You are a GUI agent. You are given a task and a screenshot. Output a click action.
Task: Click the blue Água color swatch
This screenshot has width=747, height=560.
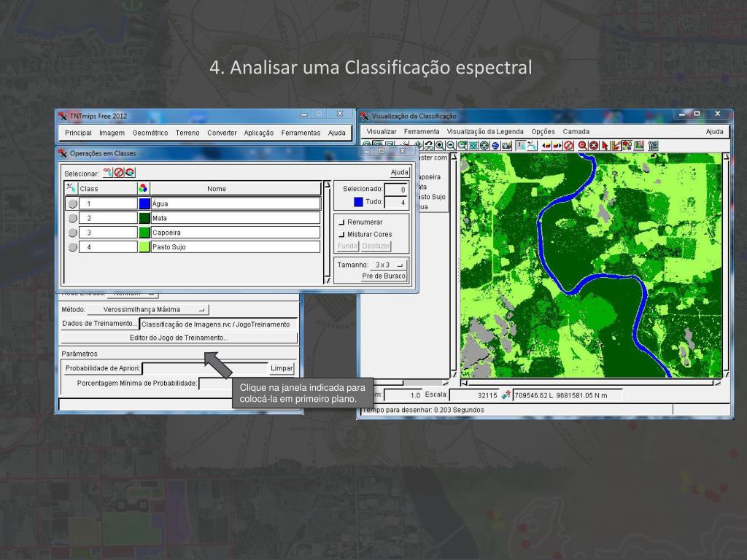pos(144,204)
